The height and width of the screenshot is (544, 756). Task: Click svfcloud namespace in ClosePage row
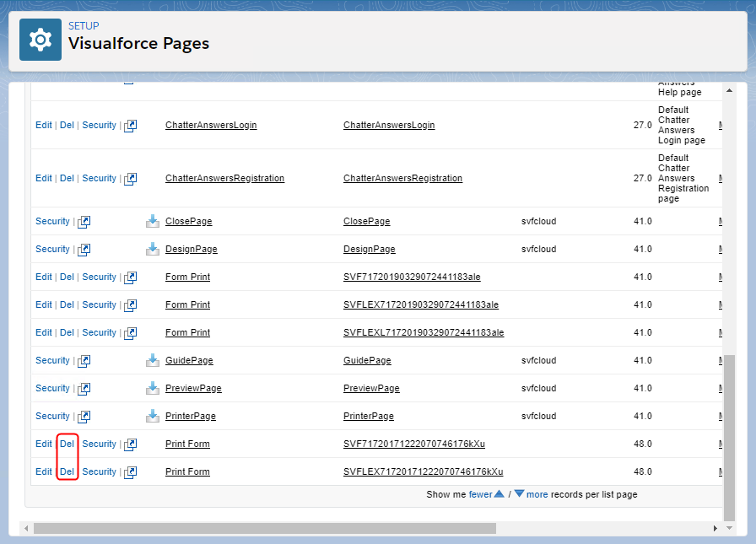[538, 221]
